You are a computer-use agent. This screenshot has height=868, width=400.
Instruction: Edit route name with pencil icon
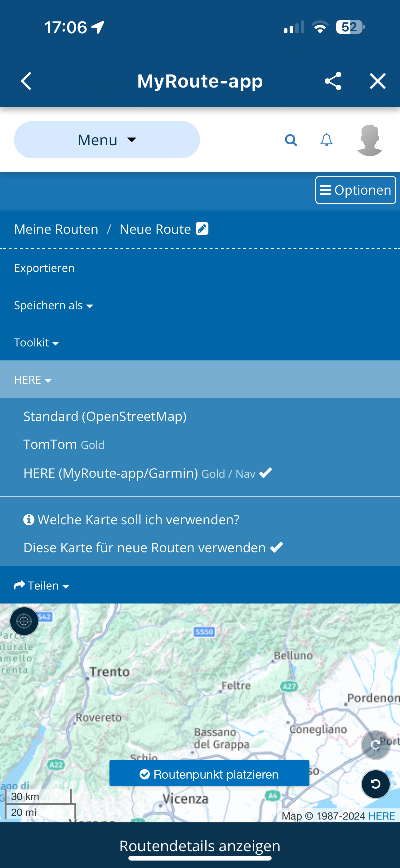(202, 228)
